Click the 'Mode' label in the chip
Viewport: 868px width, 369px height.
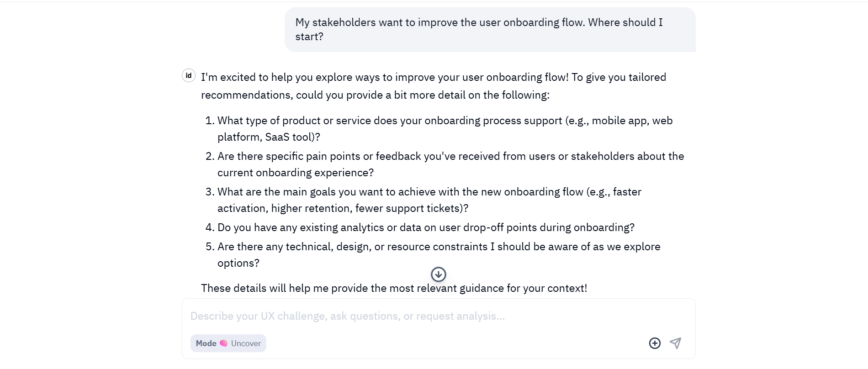206,343
